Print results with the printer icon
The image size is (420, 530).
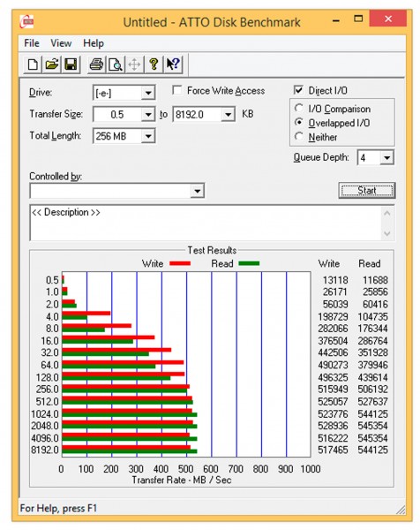point(96,64)
